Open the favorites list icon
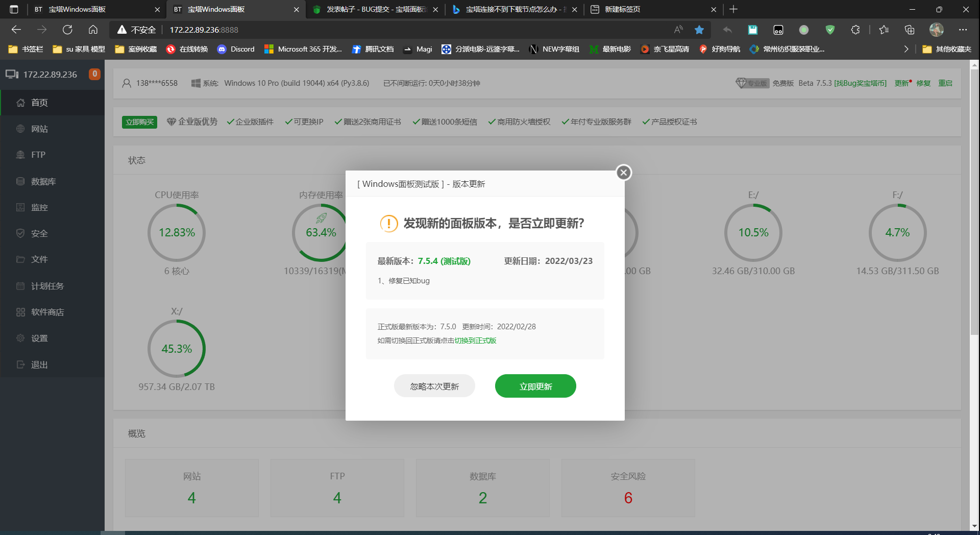 [884, 30]
